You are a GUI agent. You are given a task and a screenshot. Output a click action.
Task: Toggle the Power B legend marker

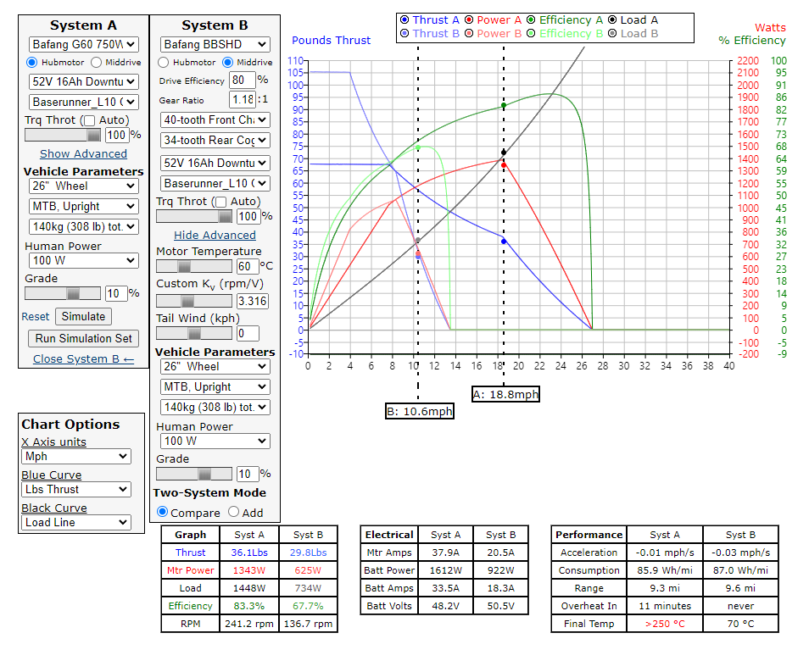(469, 34)
